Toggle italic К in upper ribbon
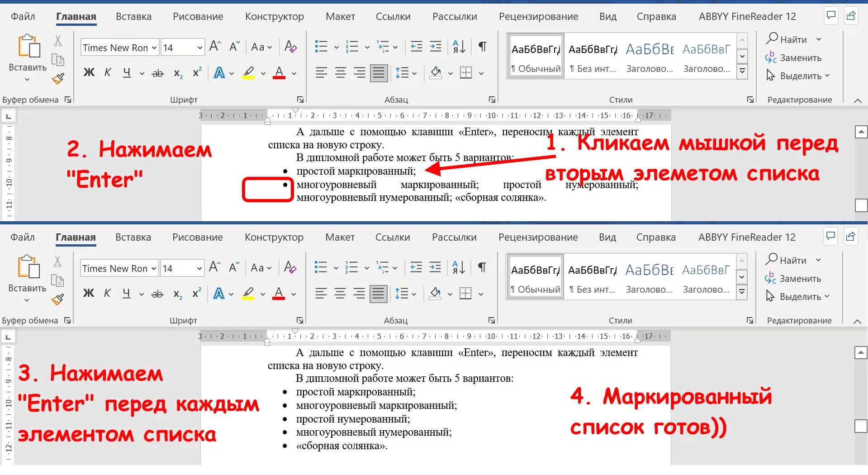Screen dimensions: 868x475 click(108, 72)
